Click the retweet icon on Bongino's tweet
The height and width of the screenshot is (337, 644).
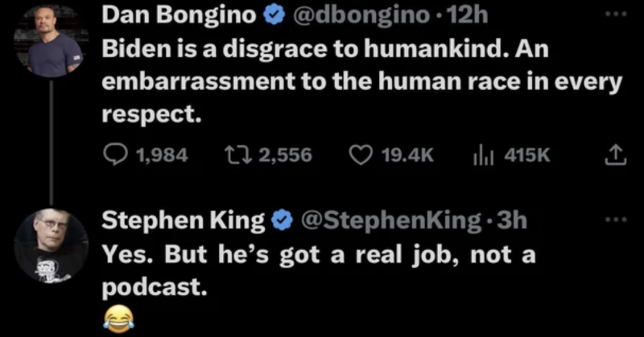pyautogui.click(x=236, y=154)
